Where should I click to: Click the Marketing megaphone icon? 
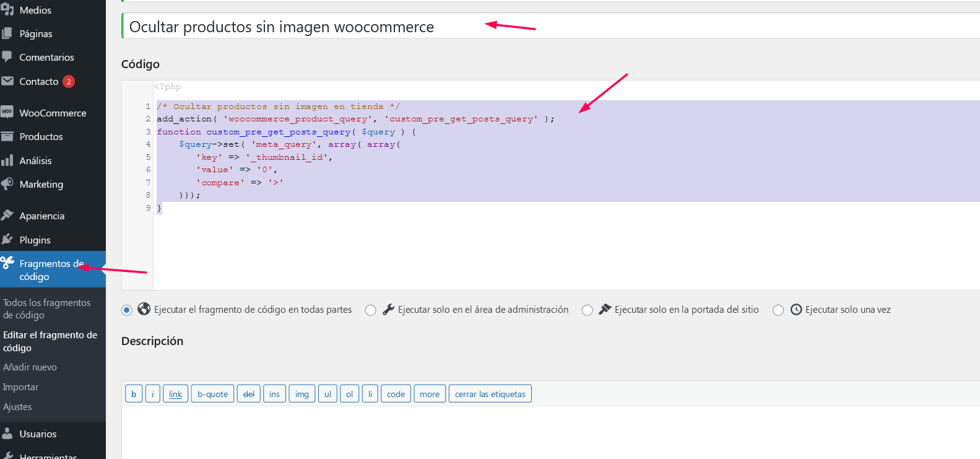(7, 184)
